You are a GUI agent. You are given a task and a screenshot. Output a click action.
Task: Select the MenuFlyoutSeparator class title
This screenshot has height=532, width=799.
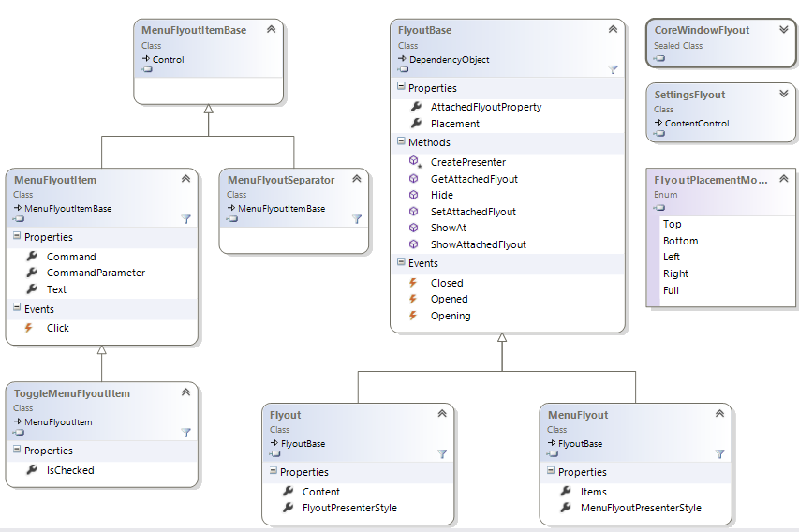click(x=281, y=180)
